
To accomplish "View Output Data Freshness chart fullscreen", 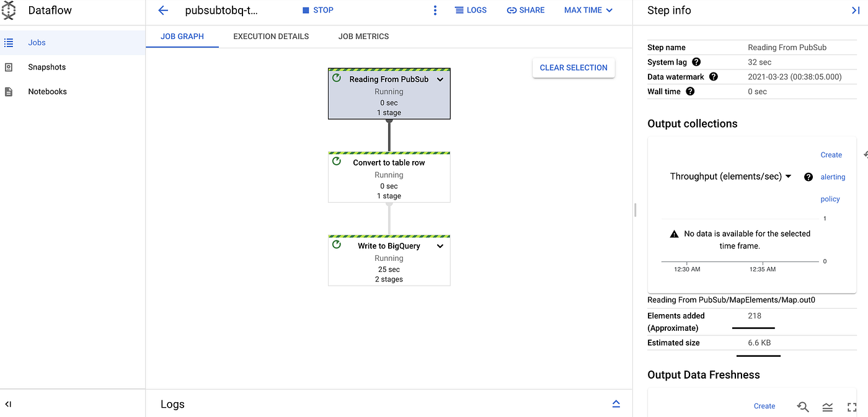I will (x=852, y=407).
